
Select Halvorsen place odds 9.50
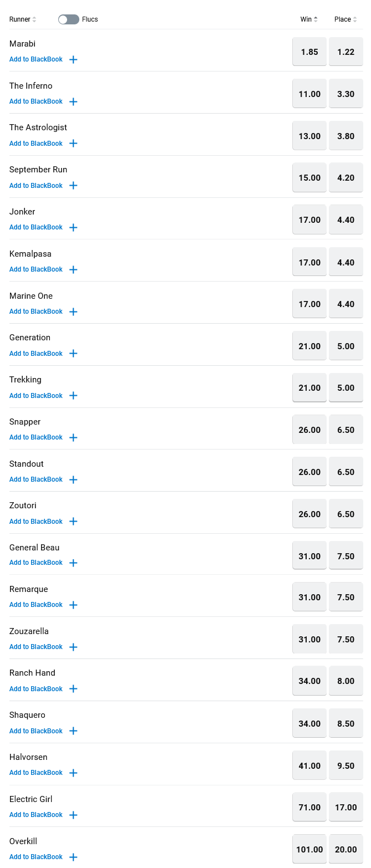click(346, 765)
